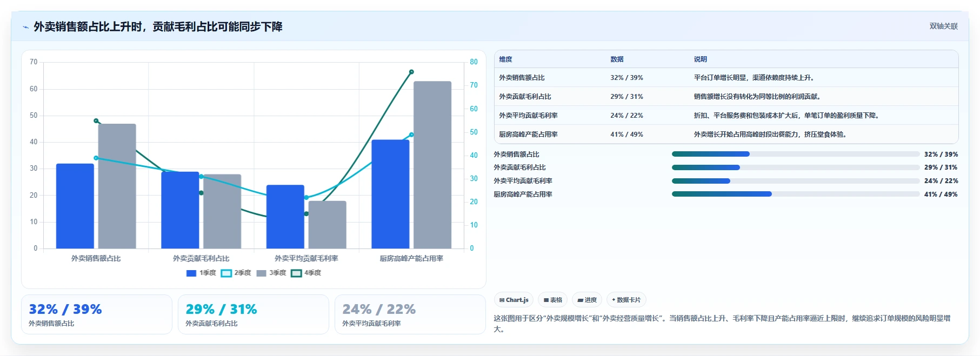
Task: Click the description 外卖增长开始占用高峰时段出餐能力
Action: 770,135
